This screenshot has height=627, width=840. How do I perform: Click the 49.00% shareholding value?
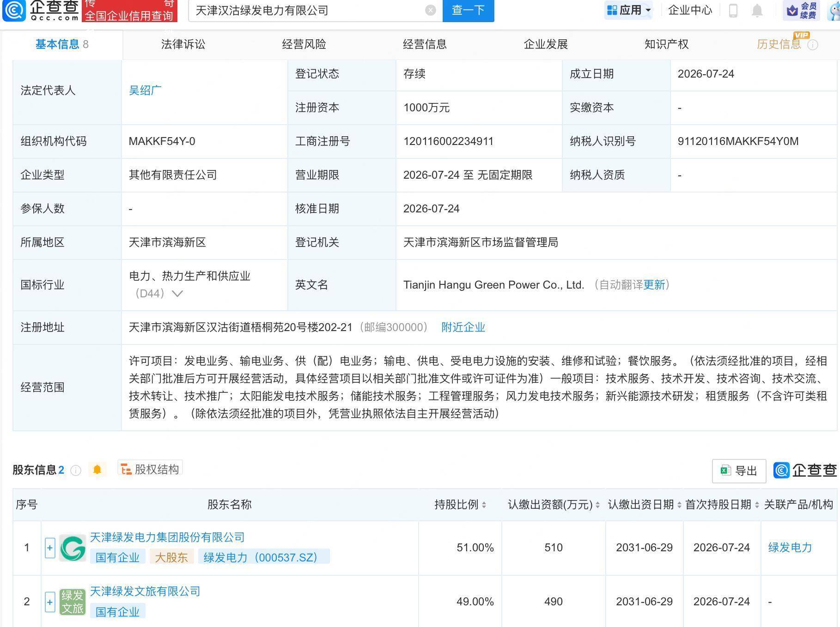475,602
